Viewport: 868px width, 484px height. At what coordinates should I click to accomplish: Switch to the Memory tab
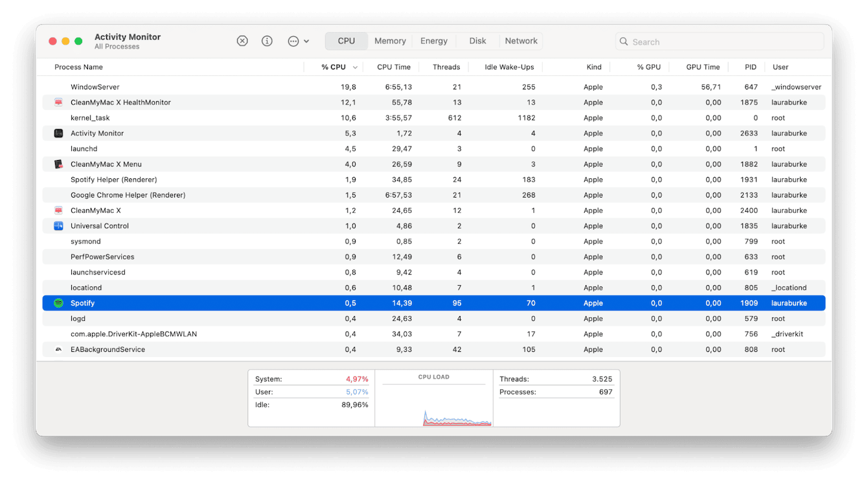(390, 41)
